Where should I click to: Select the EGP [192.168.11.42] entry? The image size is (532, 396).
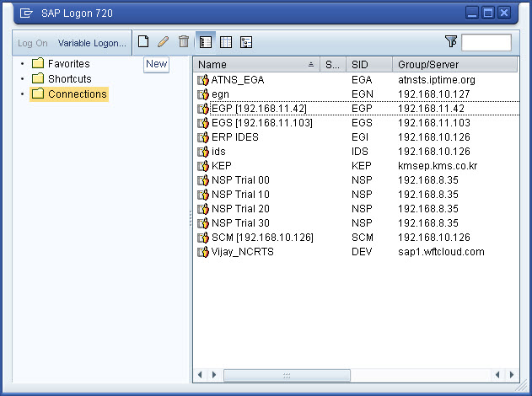coord(259,109)
